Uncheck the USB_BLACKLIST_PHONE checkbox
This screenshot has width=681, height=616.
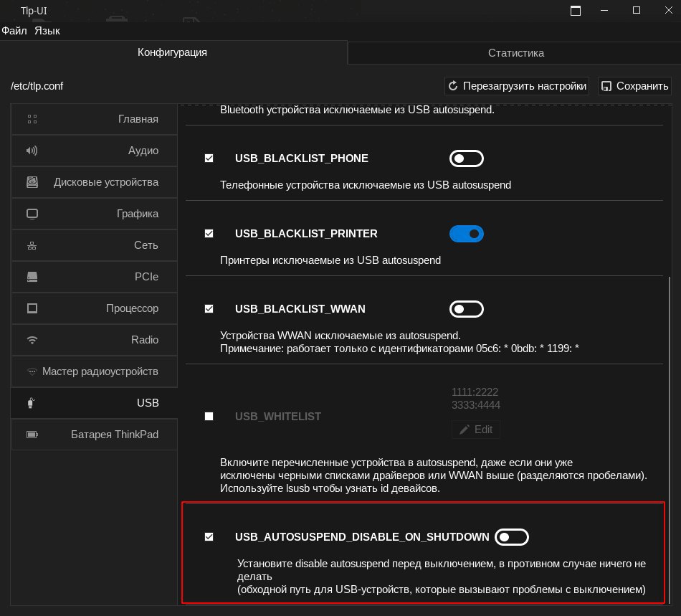point(209,158)
